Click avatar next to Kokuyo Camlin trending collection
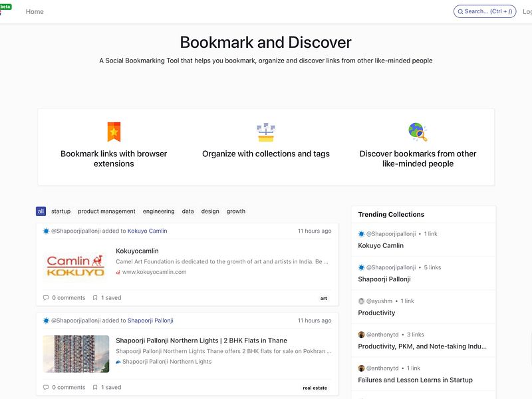The image size is (532, 399). tap(361, 234)
